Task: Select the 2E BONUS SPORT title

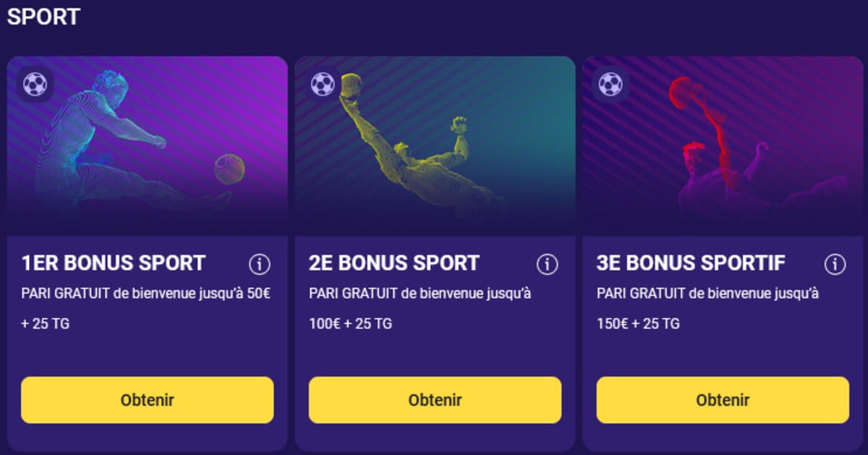Action: [393, 263]
